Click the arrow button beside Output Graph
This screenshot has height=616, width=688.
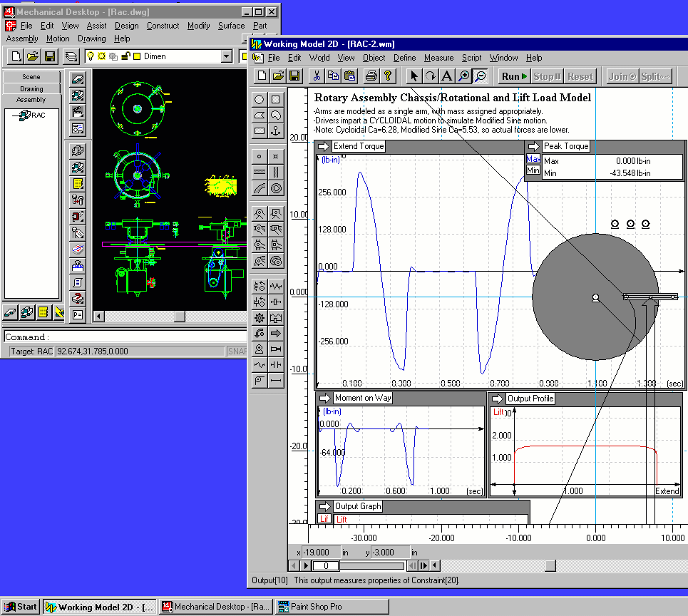(x=324, y=507)
